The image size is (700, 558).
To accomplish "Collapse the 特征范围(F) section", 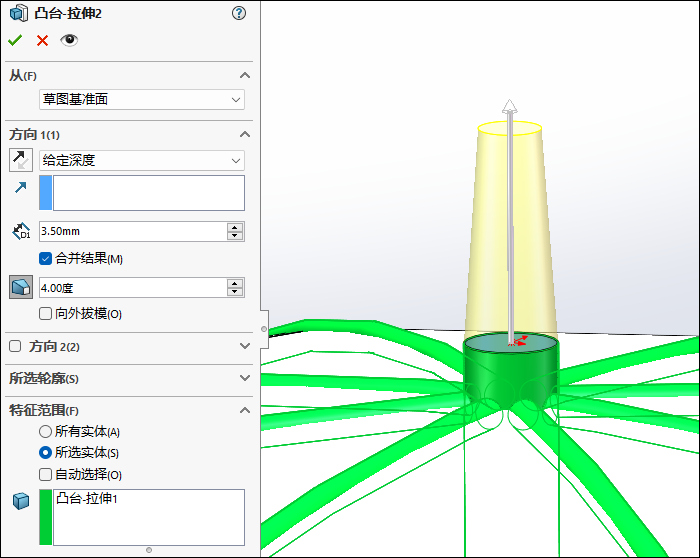I will [245, 410].
